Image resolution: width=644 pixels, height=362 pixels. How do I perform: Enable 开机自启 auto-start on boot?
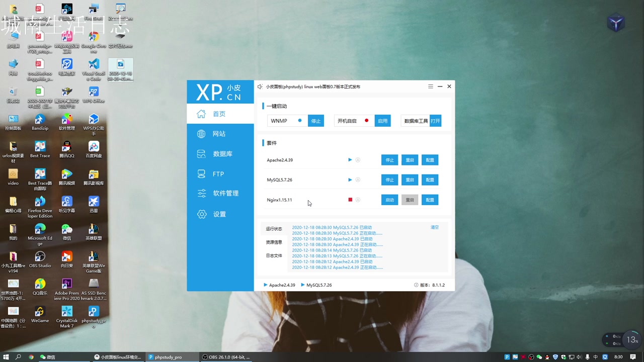(x=383, y=121)
